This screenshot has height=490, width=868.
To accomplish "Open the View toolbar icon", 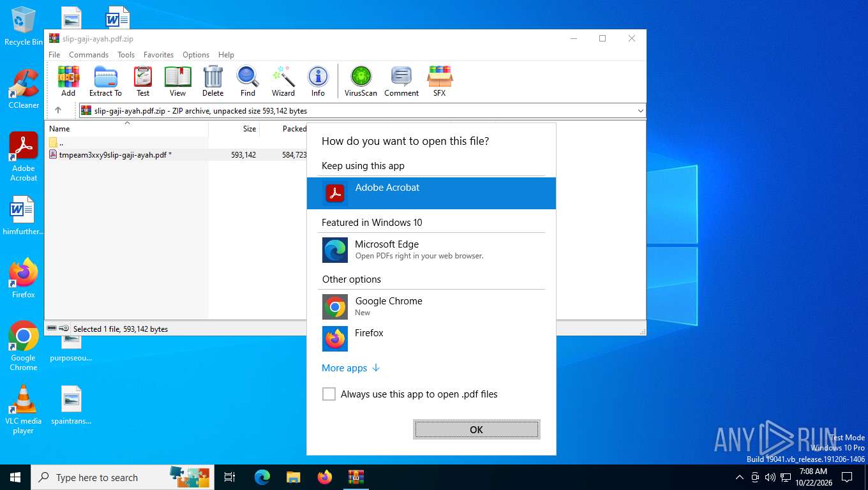I will [177, 81].
